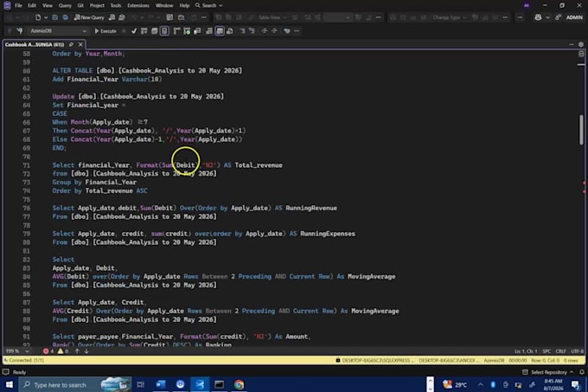Toggle Include Live Query Statistics
588x392 pixels.
187,31
